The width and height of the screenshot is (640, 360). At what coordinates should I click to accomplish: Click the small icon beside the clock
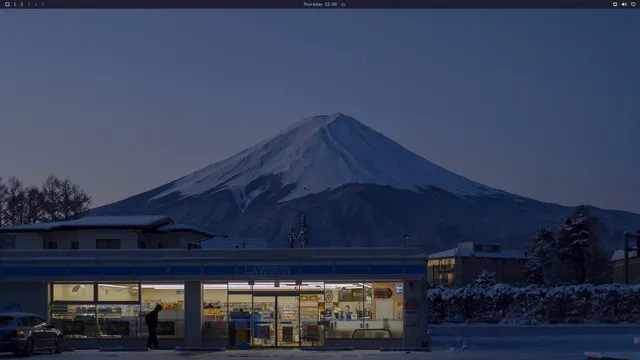click(343, 4)
